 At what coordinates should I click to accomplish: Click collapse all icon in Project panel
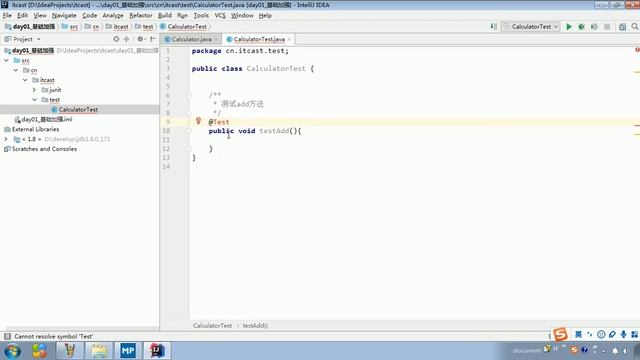[x=127, y=39]
